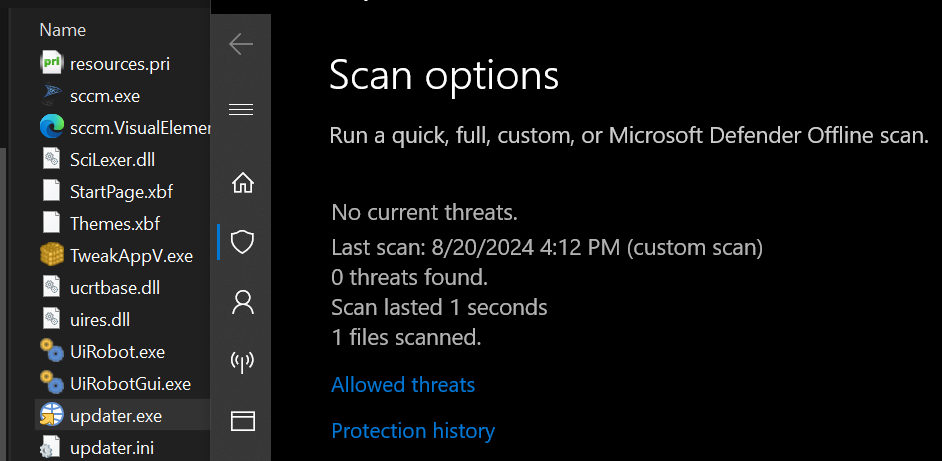This screenshot has height=461, width=942.
Task: Click the Name column header
Action: 62,30
